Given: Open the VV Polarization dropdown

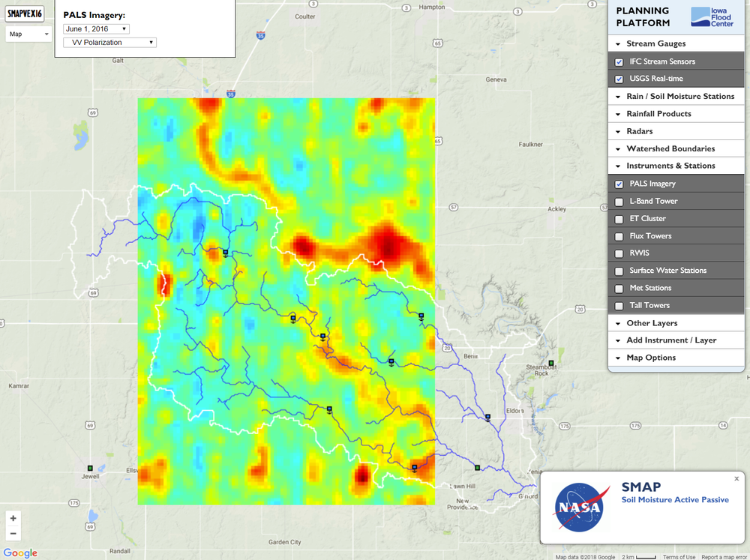Looking at the screenshot, I should click(109, 42).
